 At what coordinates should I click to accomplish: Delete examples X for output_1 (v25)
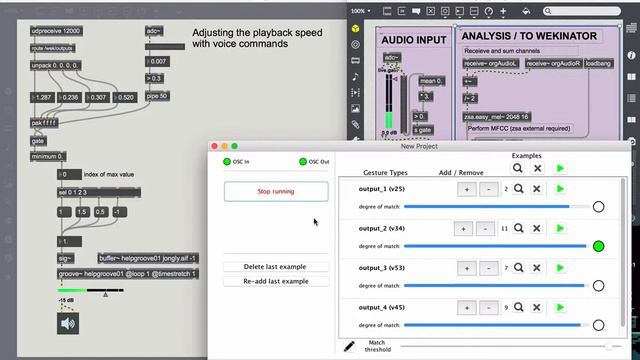pyautogui.click(x=537, y=189)
